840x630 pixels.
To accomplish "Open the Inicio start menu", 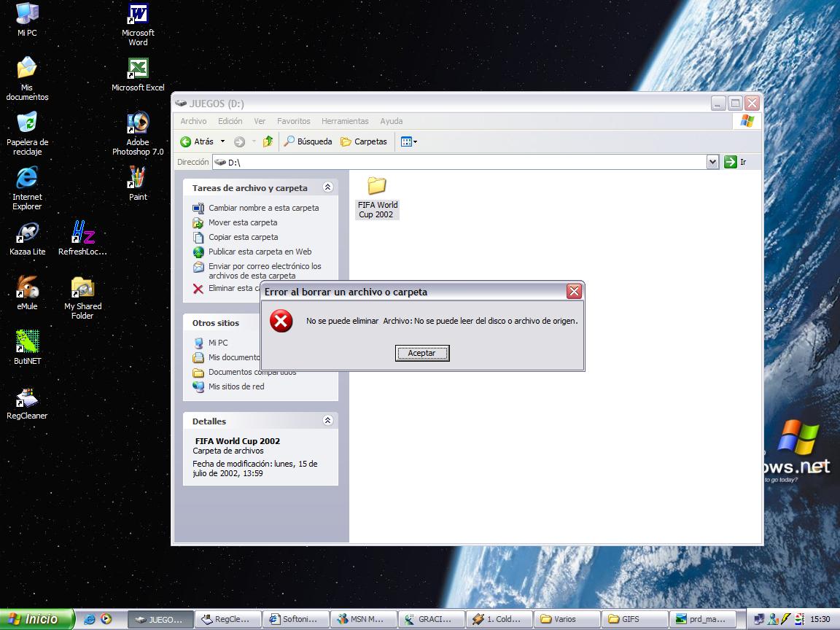I will tap(36, 619).
